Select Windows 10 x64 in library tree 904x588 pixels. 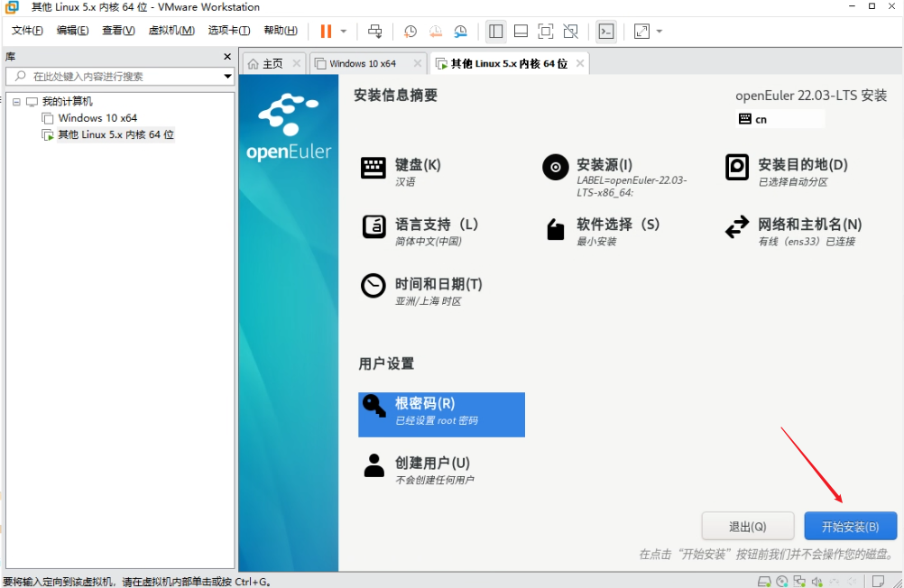coord(97,118)
